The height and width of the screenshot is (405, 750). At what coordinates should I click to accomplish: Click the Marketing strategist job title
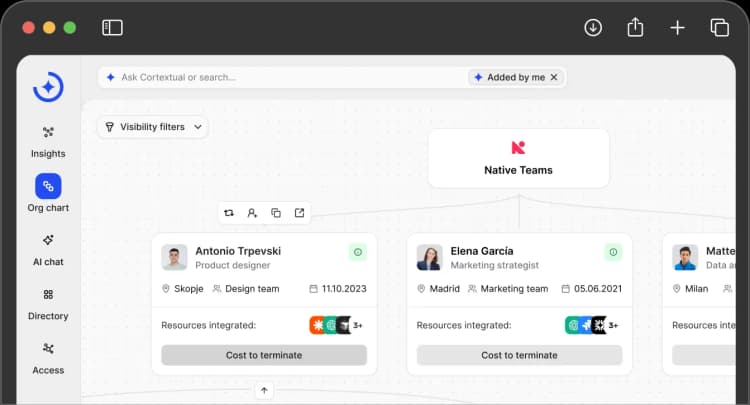[x=495, y=265]
